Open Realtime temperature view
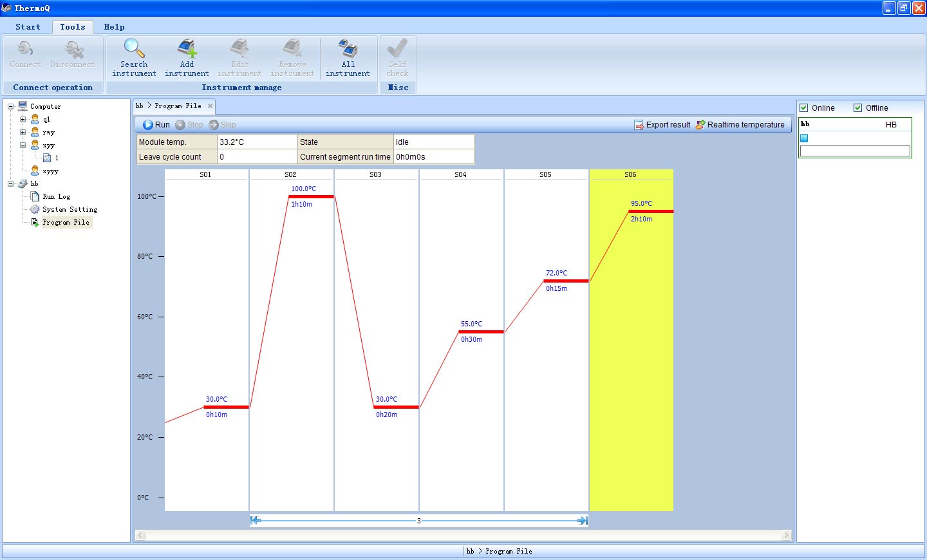 [740, 125]
